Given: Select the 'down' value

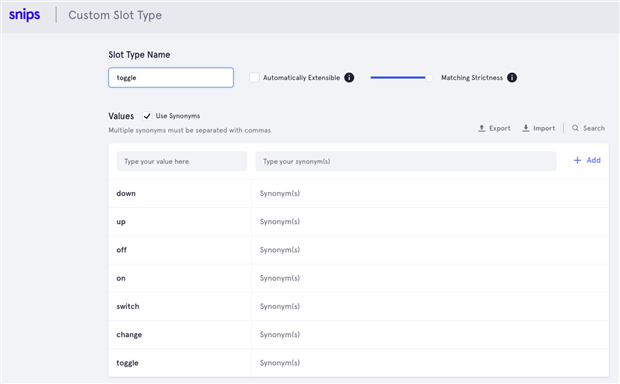Looking at the screenshot, I should point(126,193).
